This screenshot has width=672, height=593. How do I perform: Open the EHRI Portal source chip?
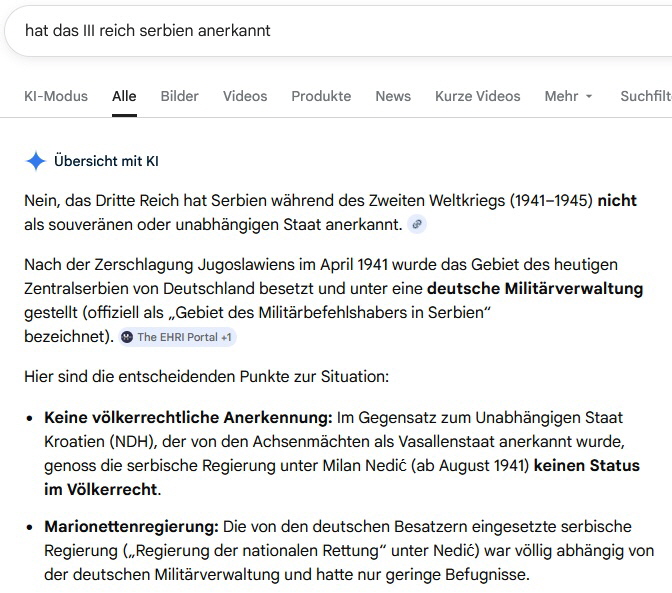point(177,337)
